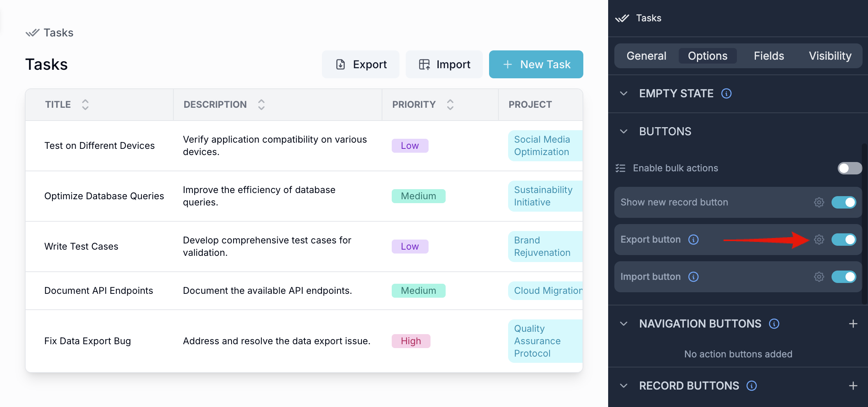This screenshot has width=868, height=407.
Task: Open Export button settings gear
Action: [x=819, y=240]
